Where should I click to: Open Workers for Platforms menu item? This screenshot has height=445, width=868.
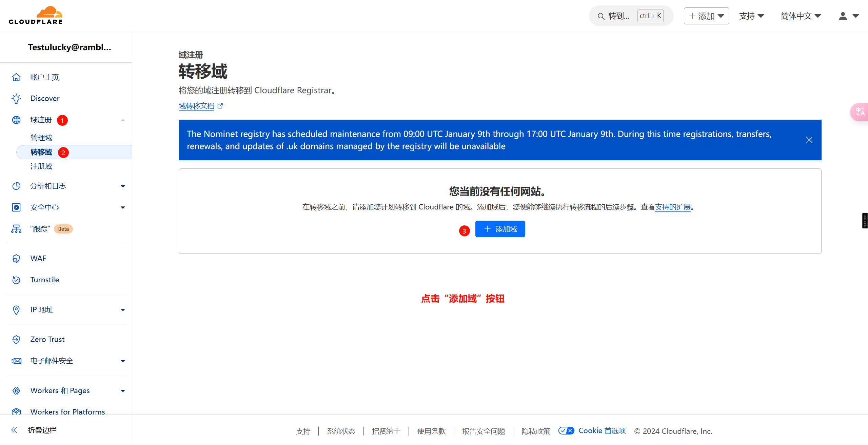coord(67,412)
